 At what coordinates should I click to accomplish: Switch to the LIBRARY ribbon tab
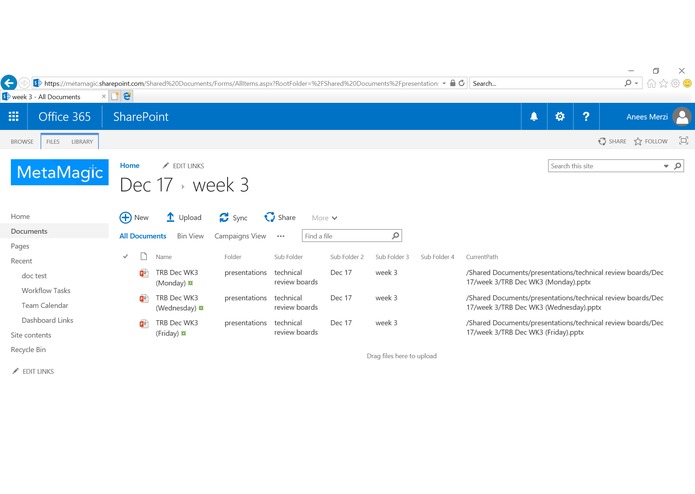pos(82,141)
